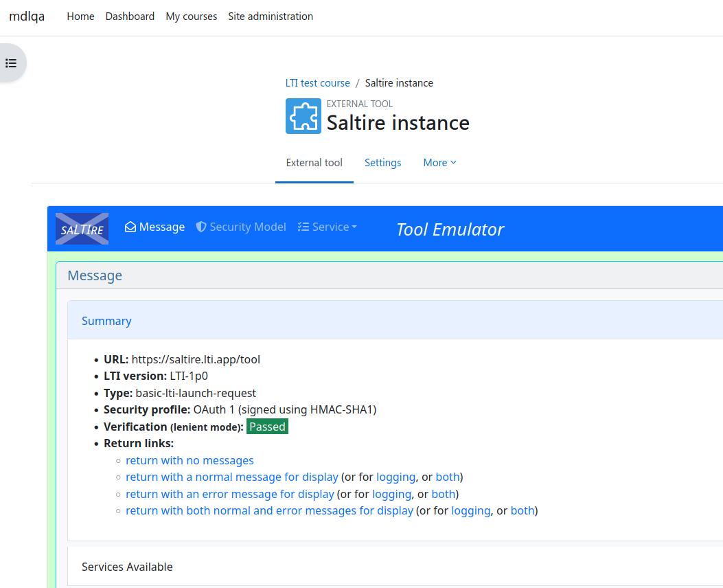Go to Home in the top navigation
Screen dimensions: 723x588
coord(81,16)
